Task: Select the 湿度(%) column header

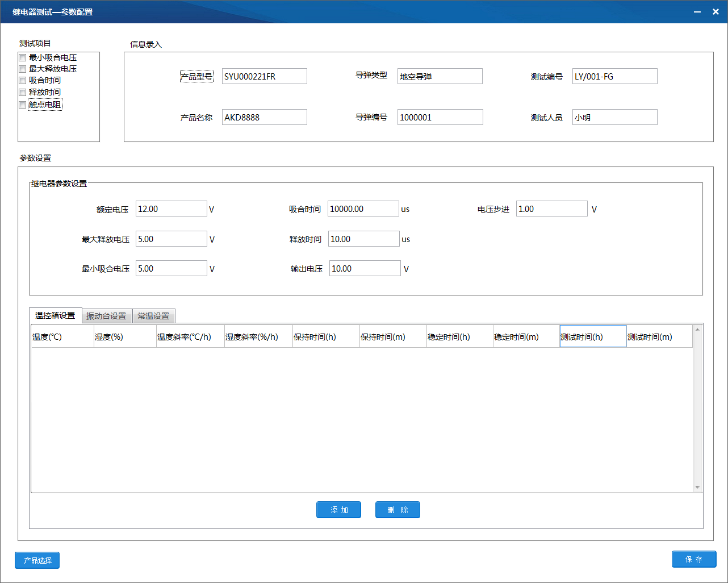Action: tap(125, 336)
